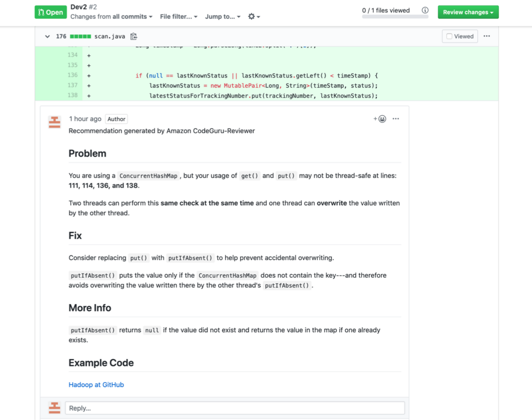The image size is (532, 420).
Task: Click the Problem heading in the comment
Action: pyautogui.click(x=87, y=154)
